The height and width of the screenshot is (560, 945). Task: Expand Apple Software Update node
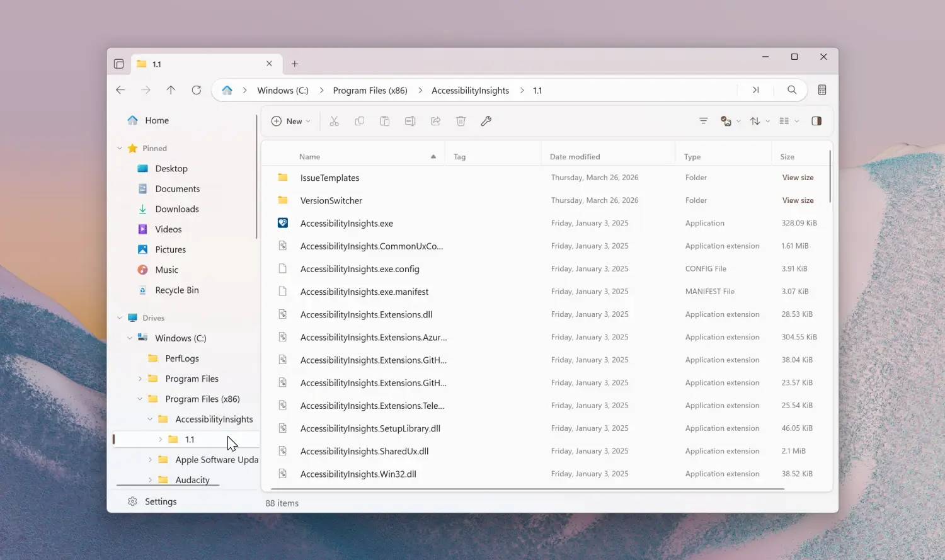coord(150,459)
